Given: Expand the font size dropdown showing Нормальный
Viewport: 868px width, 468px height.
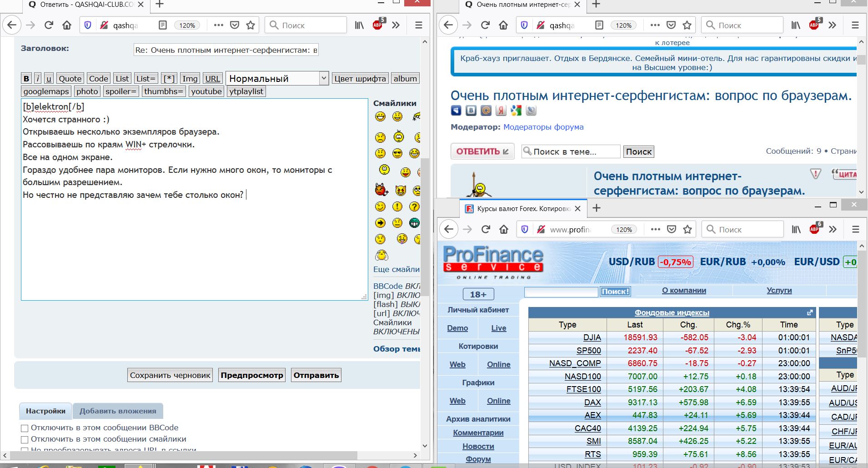Looking at the screenshot, I should pos(277,79).
